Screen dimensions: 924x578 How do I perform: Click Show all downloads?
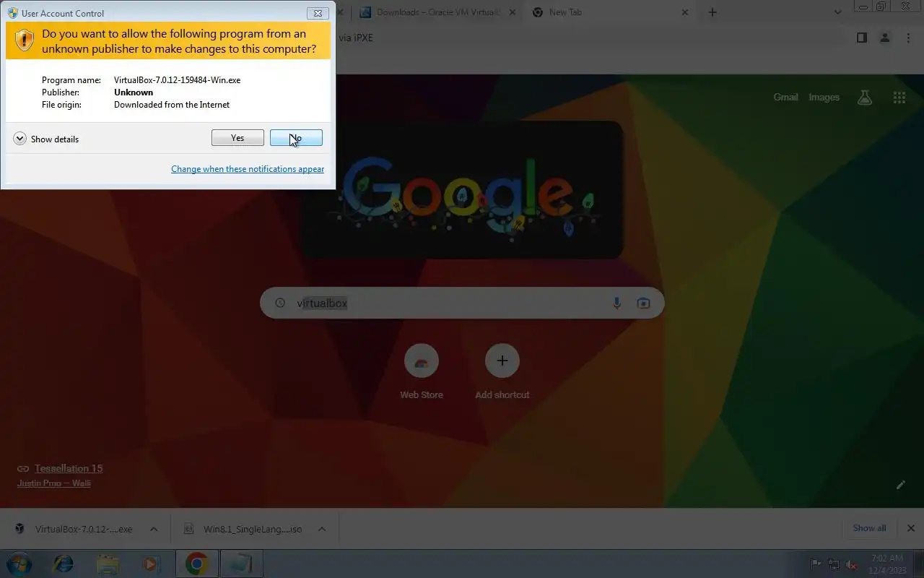pos(869,528)
